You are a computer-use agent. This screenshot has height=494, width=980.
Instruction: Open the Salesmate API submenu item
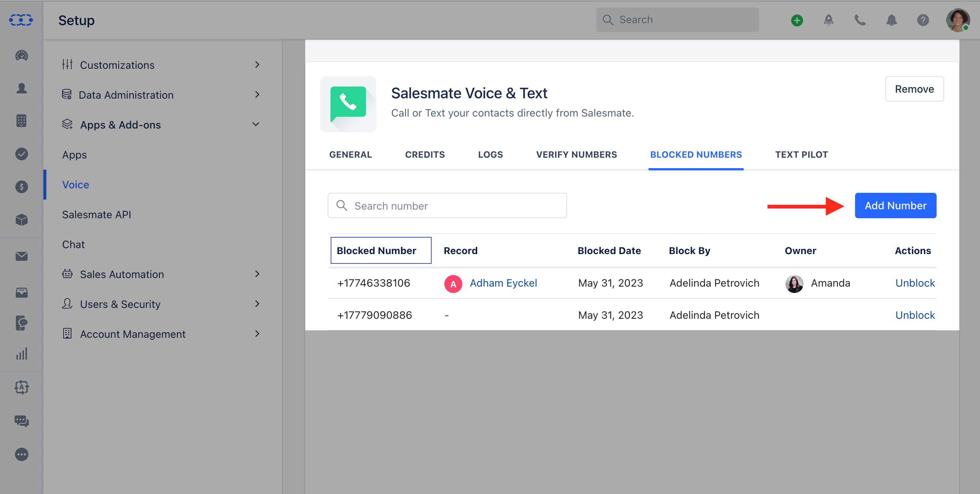pos(97,214)
